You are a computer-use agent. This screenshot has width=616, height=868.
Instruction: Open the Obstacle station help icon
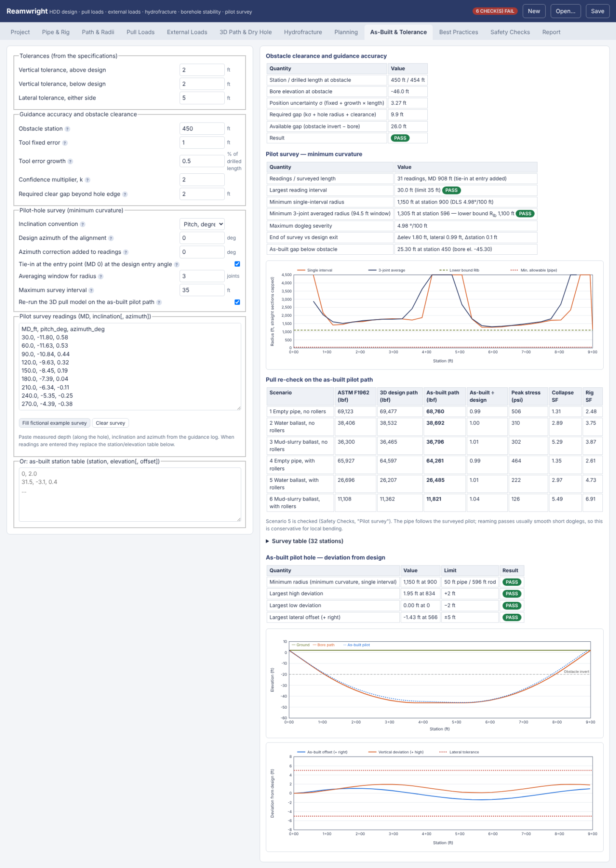click(x=67, y=129)
